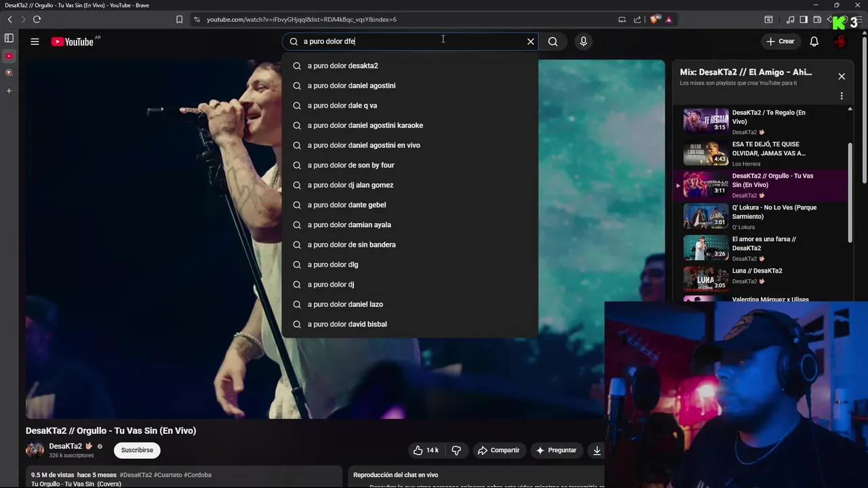The width and height of the screenshot is (868, 488).
Task: Select the Brave tab in the vertical tab strip
Action: (9, 73)
